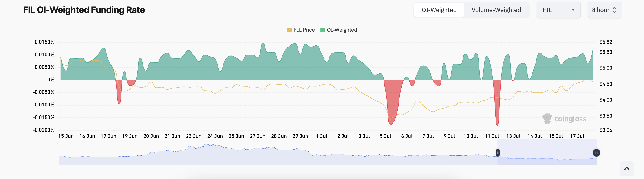The image size is (644, 179).
Task: Open the FIL coin dropdown
Action: [558, 10]
